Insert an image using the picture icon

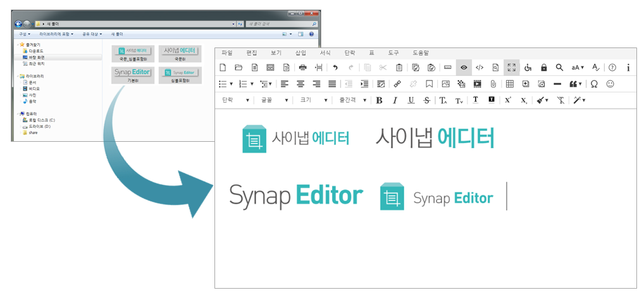click(x=445, y=84)
